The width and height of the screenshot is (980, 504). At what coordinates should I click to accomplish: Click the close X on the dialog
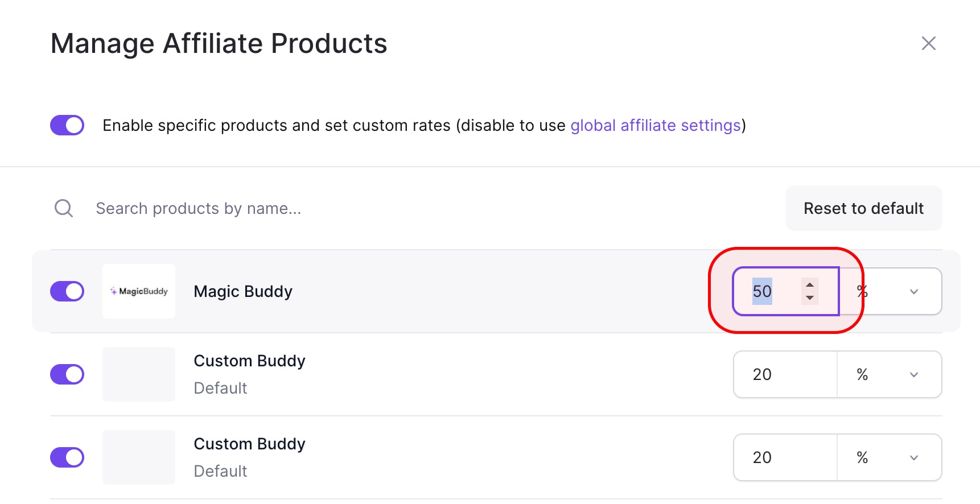point(928,43)
